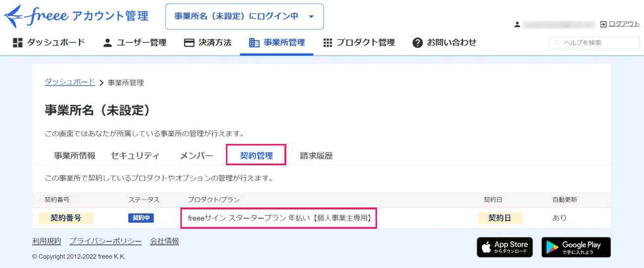644x268 pixels.
Task: Expand the office switcher arrow
Action: point(311,16)
